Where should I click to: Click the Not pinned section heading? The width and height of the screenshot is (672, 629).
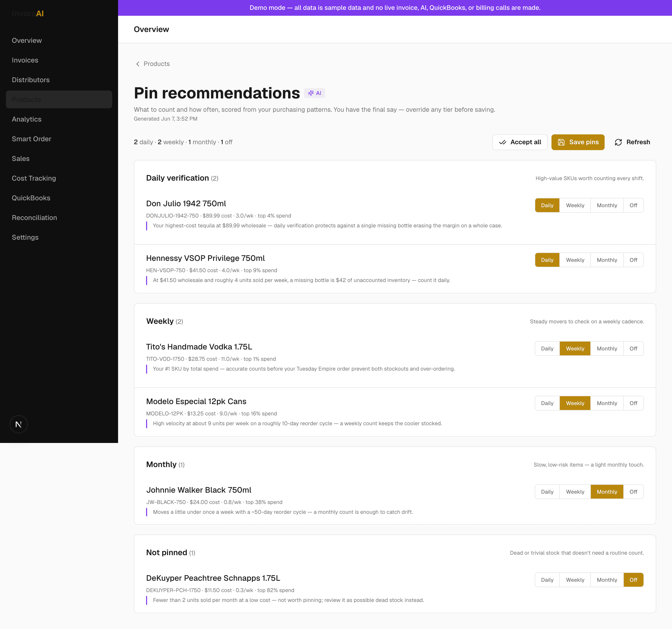(x=170, y=552)
